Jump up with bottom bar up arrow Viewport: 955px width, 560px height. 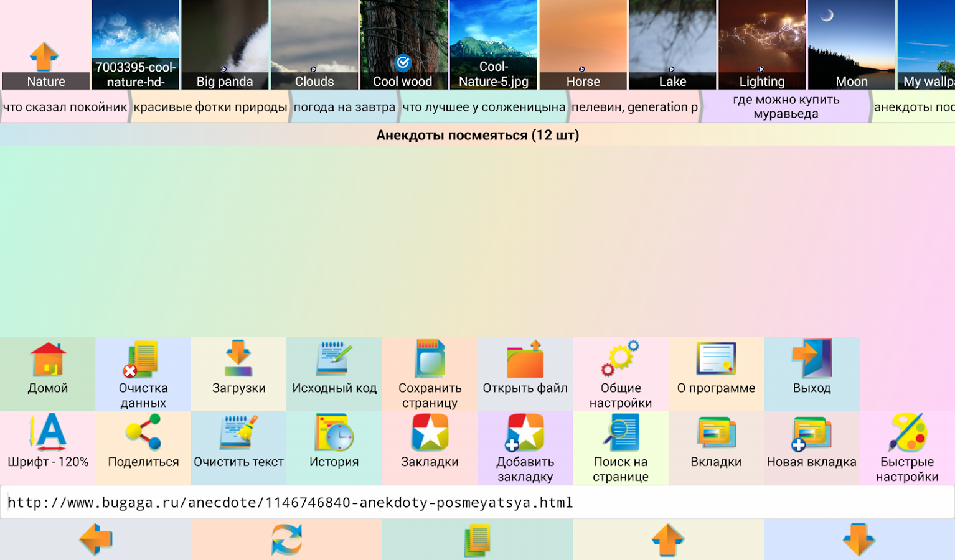point(668,539)
